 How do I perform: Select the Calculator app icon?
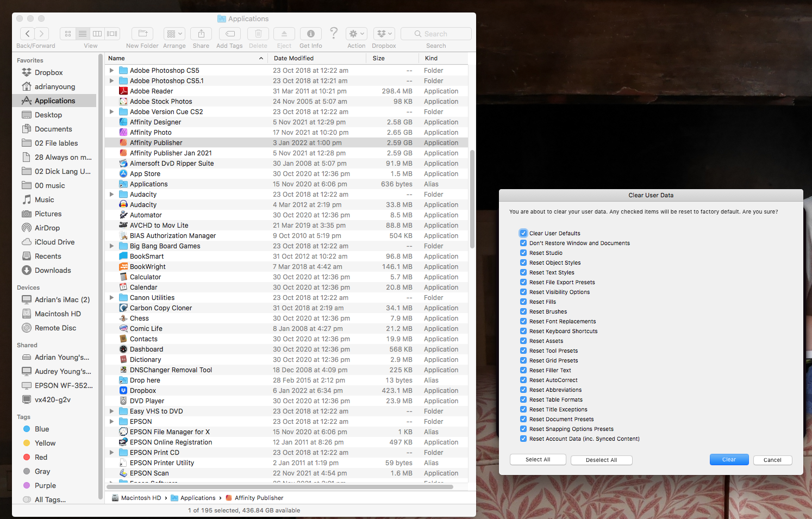[x=123, y=277]
